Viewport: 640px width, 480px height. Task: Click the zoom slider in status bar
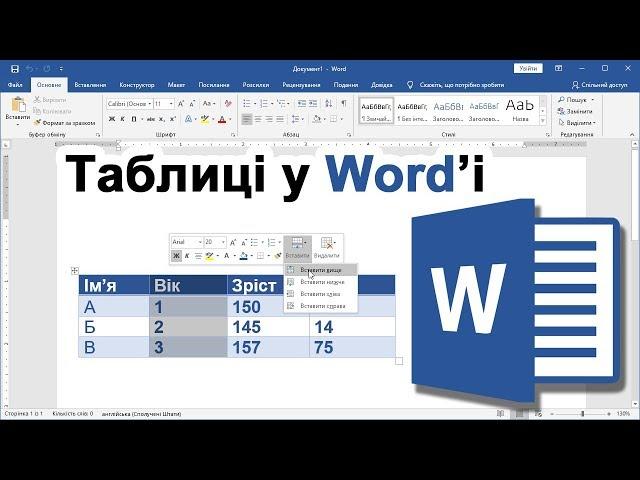click(583, 413)
